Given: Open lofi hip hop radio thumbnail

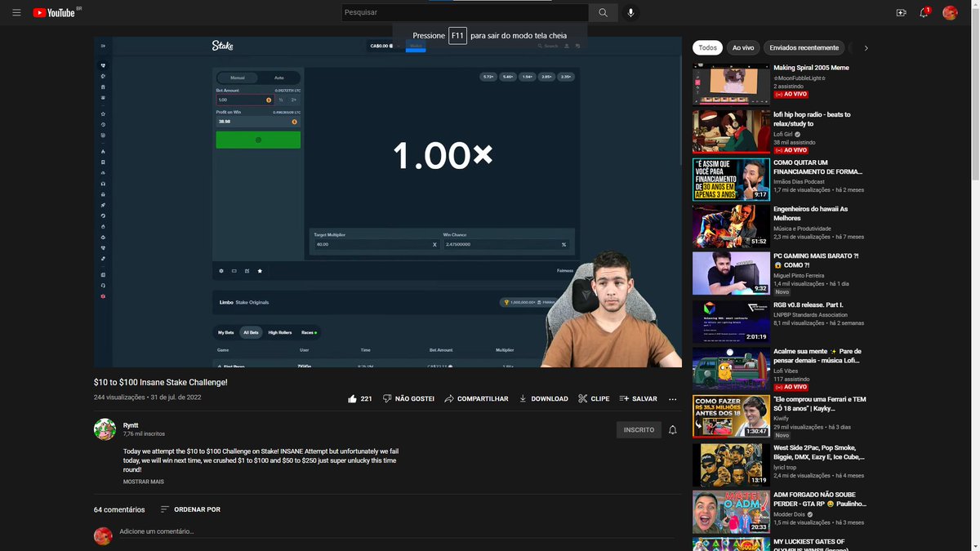Looking at the screenshot, I should coord(731,131).
